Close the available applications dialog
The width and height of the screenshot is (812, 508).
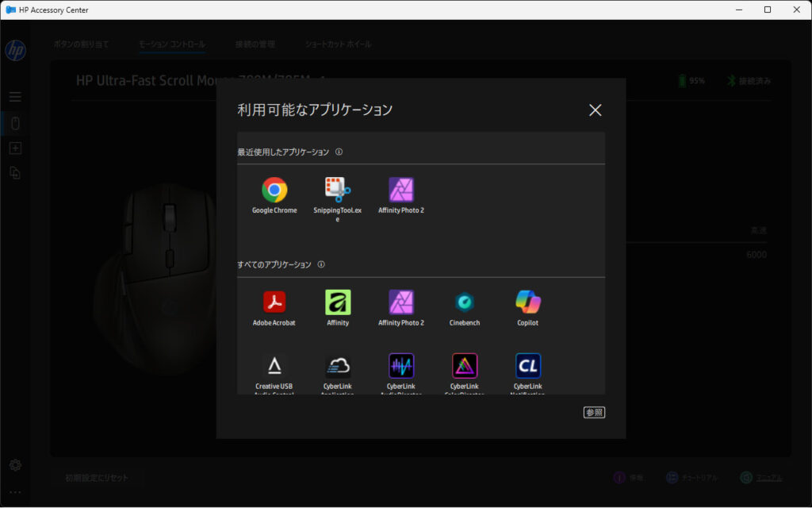coord(595,110)
